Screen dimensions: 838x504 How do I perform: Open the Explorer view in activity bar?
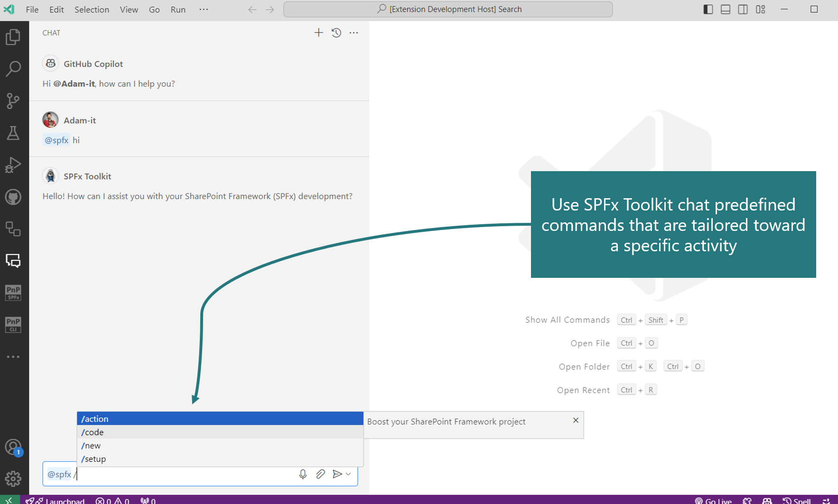pos(13,37)
